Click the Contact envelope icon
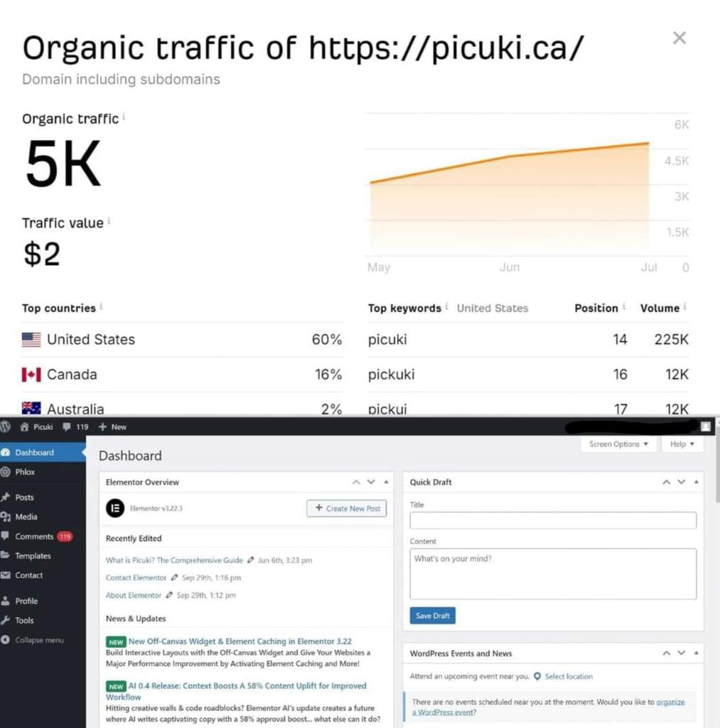 pos(5,575)
